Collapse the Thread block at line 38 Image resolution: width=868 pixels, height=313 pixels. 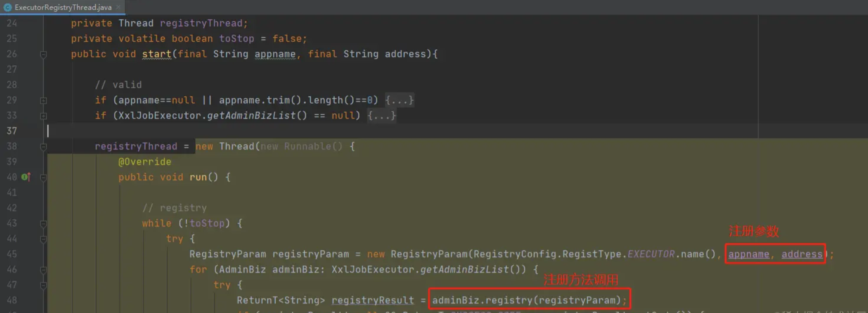click(44, 147)
